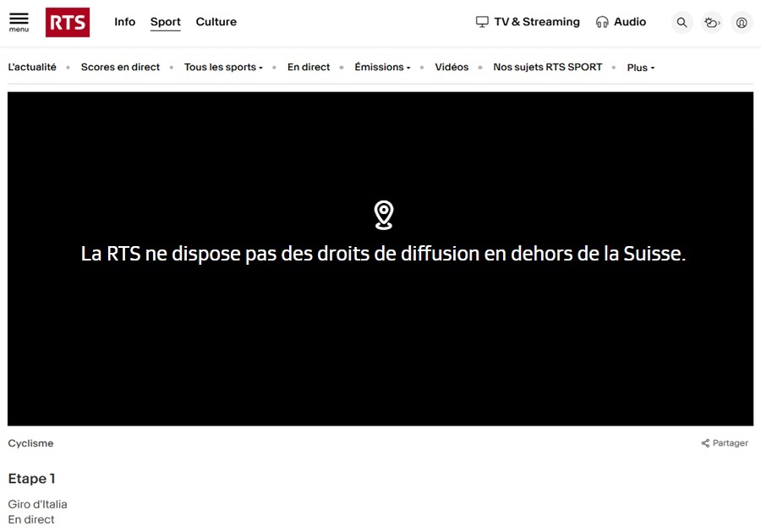The image size is (761, 532).
Task: Open the weather icon button
Action: point(712,22)
